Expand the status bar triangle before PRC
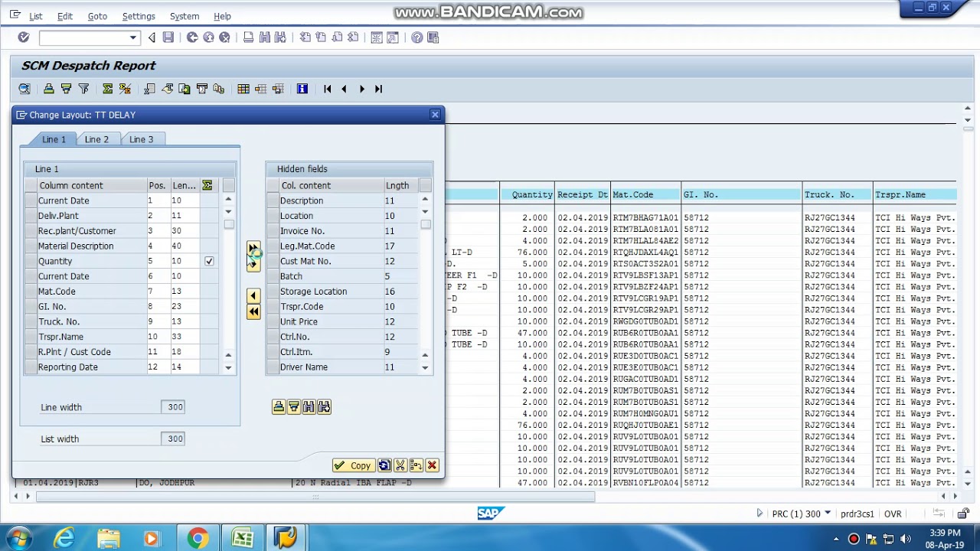 pos(759,514)
